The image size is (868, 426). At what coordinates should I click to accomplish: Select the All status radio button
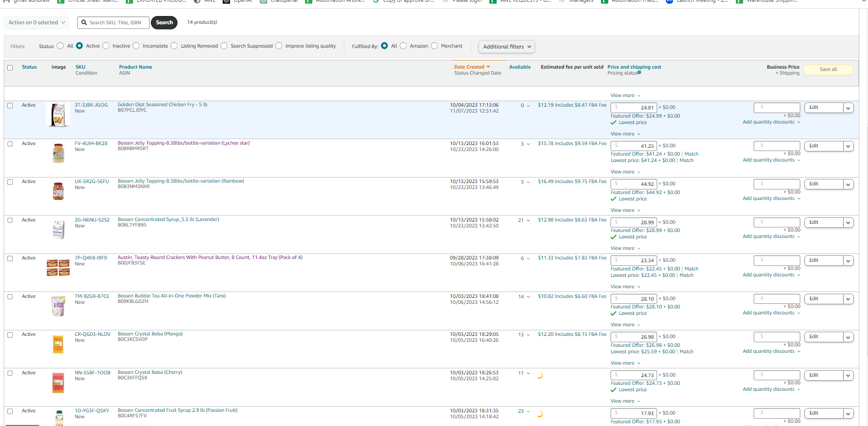[60, 46]
